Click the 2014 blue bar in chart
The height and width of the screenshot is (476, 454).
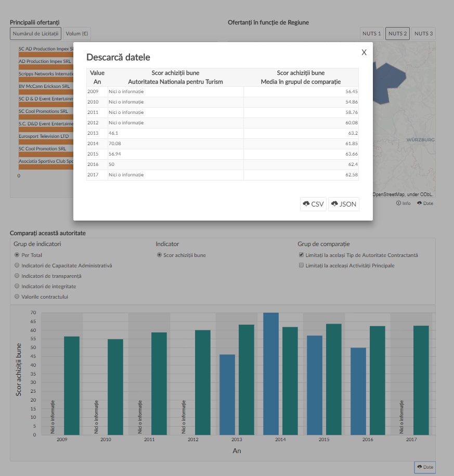[x=271, y=374]
